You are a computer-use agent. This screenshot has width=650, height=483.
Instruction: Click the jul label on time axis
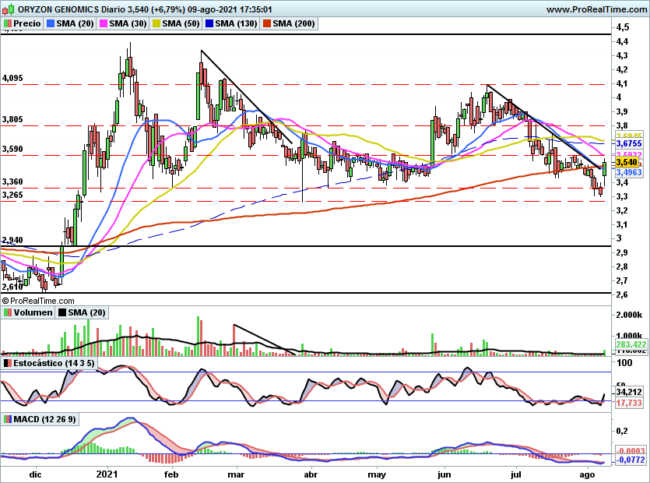[x=516, y=474]
